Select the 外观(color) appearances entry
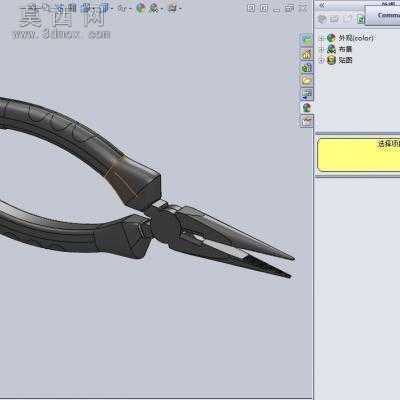The image size is (400, 400). [356, 38]
